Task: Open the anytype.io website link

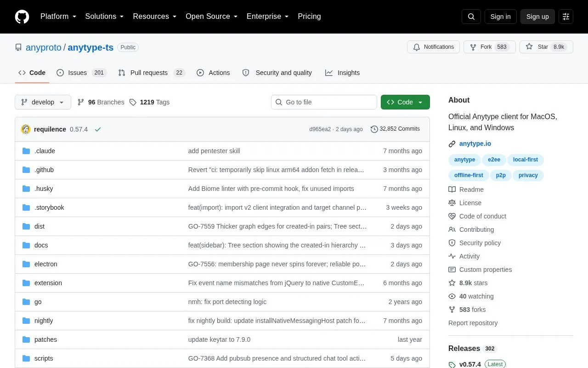Action: click(475, 144)
